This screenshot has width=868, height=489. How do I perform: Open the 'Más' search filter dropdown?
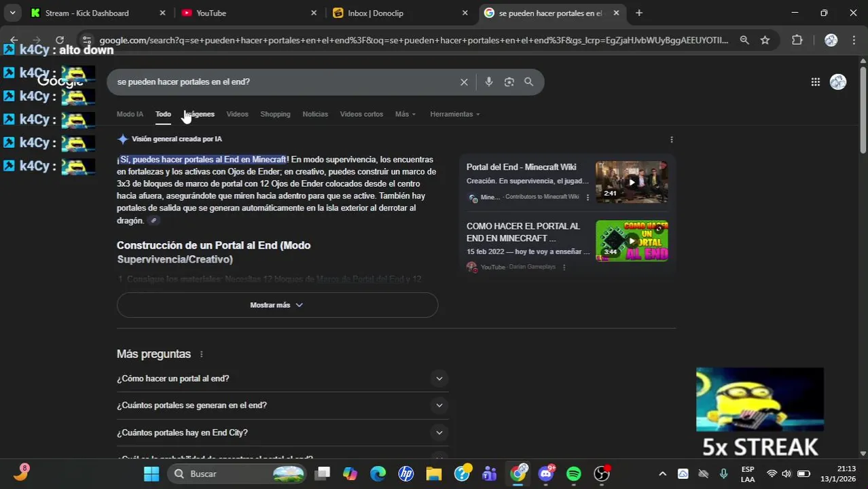(x=405, y=114)
